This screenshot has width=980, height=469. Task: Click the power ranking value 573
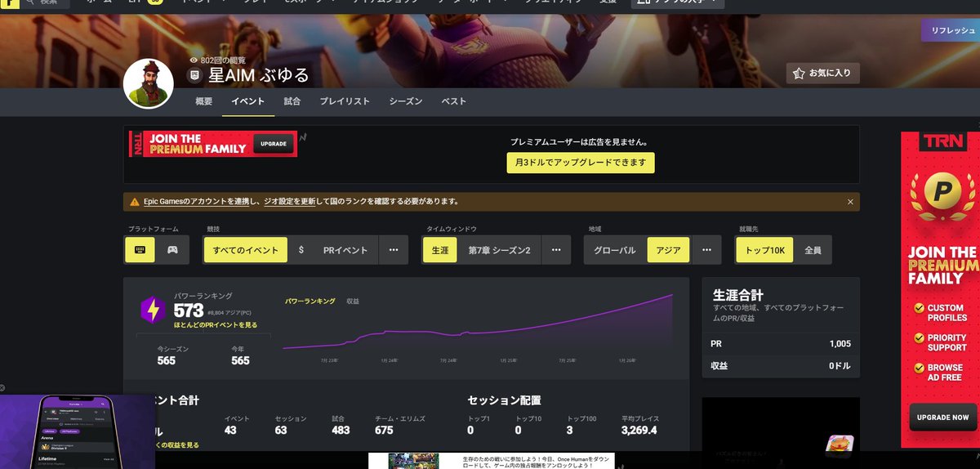(x=189, y=310)
